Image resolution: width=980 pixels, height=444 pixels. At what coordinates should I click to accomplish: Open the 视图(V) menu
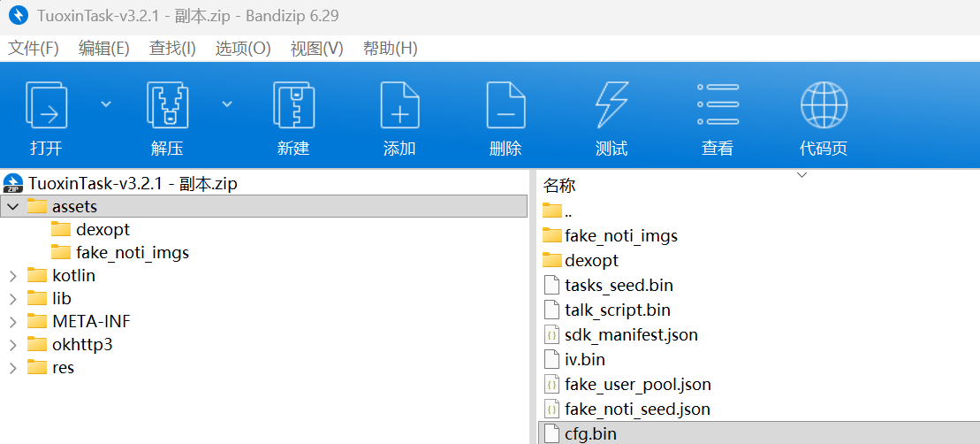317,48
